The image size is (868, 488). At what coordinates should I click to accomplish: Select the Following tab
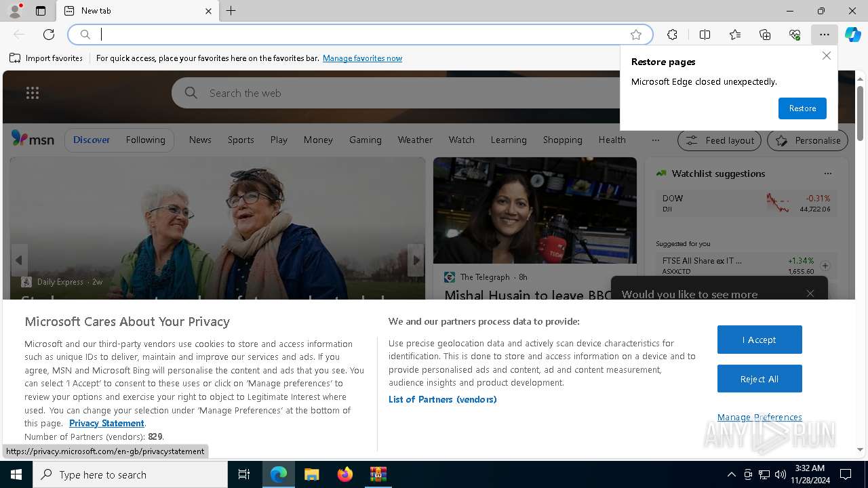pos(145,140)
